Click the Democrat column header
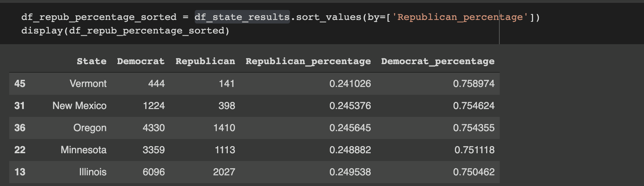The height and width of the screenshot is (186, 644). 141,61
